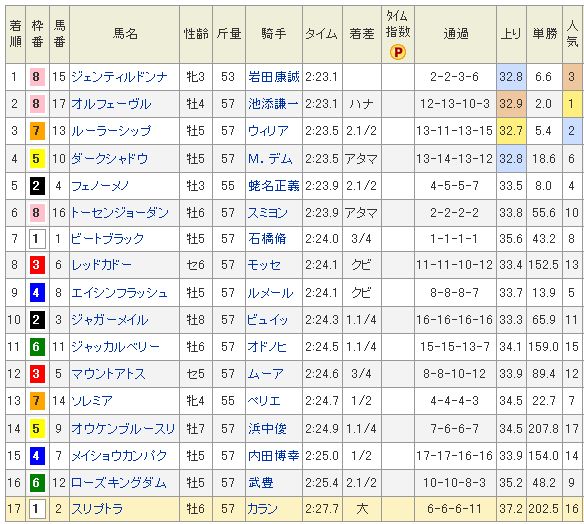Viewport: 584px width, 524px height.
Task: Click horse name トーセンジョーダン
Action: point(119,213)
